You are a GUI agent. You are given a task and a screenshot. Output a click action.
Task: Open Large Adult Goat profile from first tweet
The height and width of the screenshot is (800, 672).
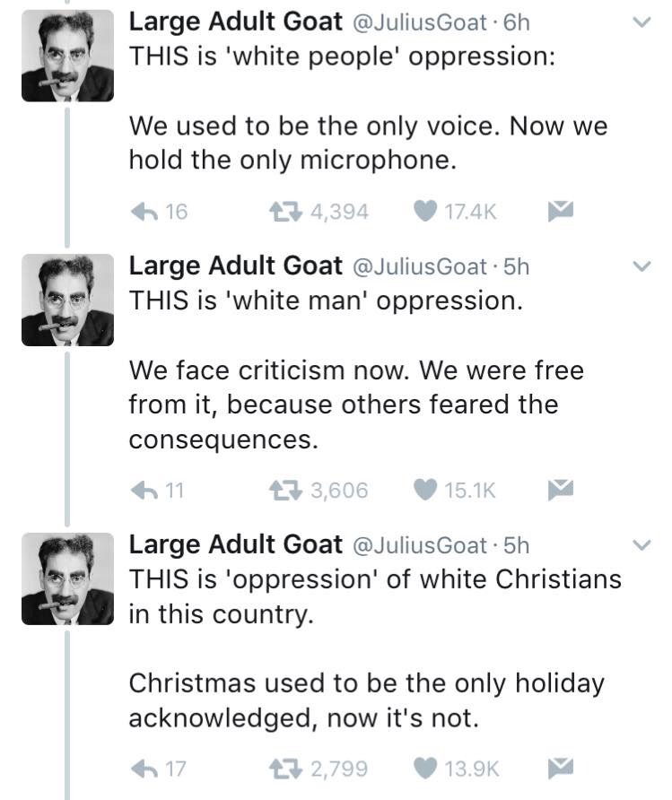235,23
